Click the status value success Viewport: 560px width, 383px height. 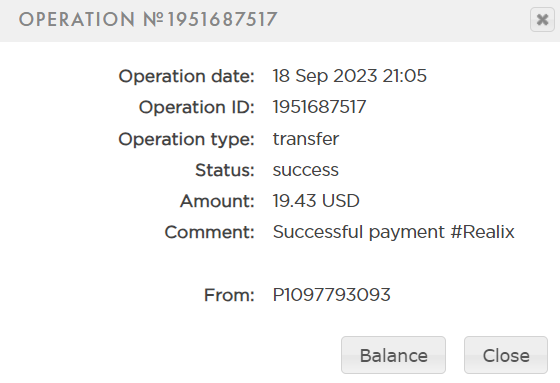pos(306,170)
